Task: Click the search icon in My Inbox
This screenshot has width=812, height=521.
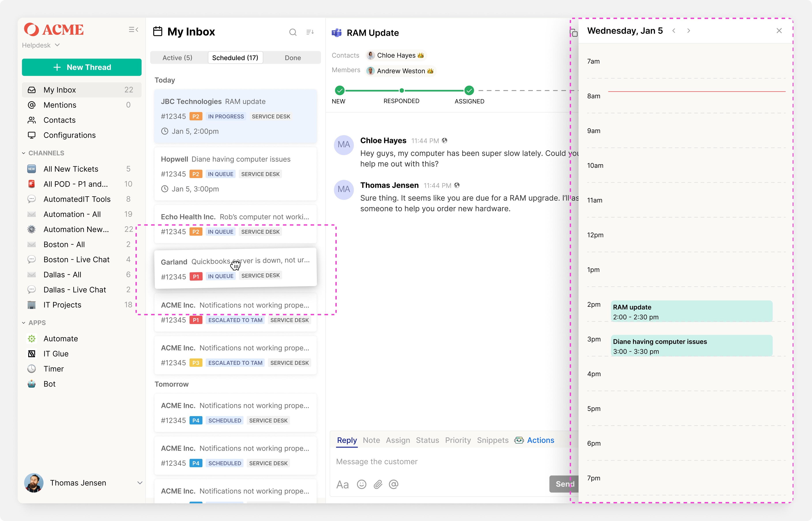Action: coord(293,32)
